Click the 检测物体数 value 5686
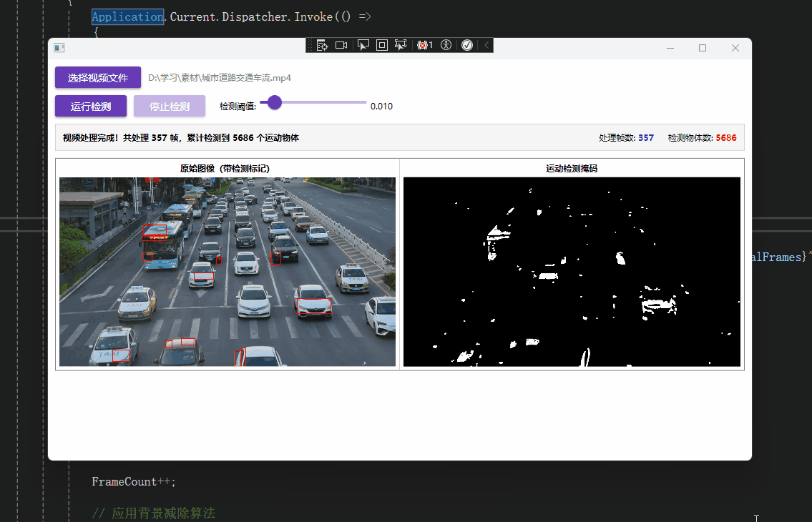This screenshot has height=522, width=812. point(726,138)
